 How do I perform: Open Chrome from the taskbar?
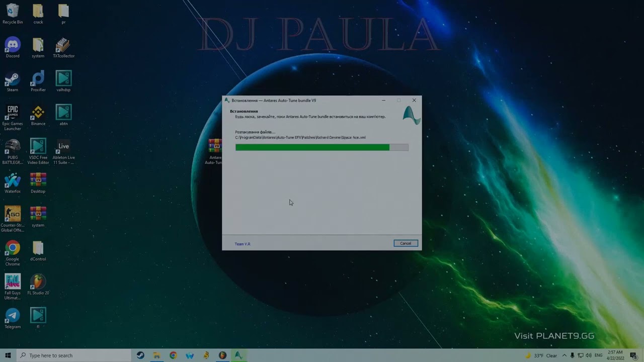tap(173, 355)
